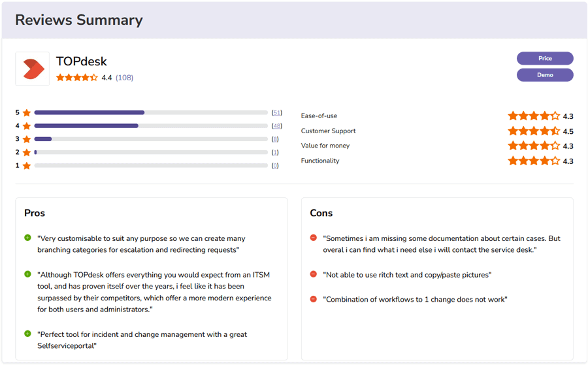Click the 2-star rating progress bar
The height and width of the screenshot is (365, 588).
[x=151, y=152]
